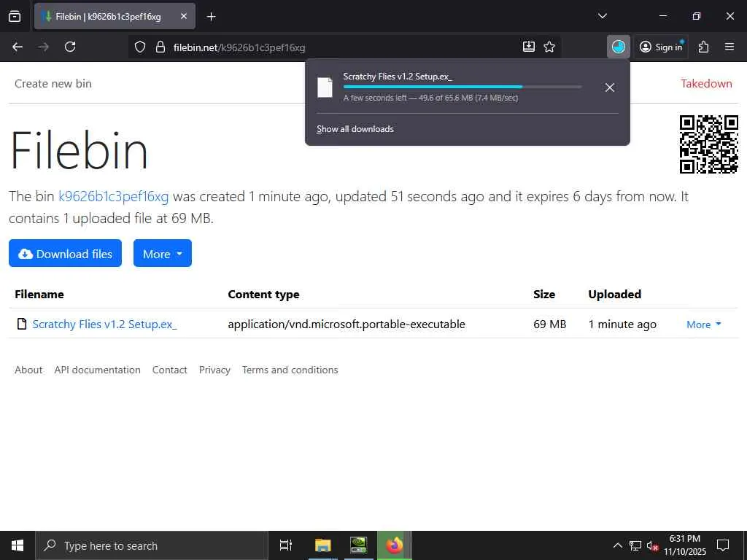Click the file icon beside Scratchy Flies
747x560 pixels.
point(21,324)
